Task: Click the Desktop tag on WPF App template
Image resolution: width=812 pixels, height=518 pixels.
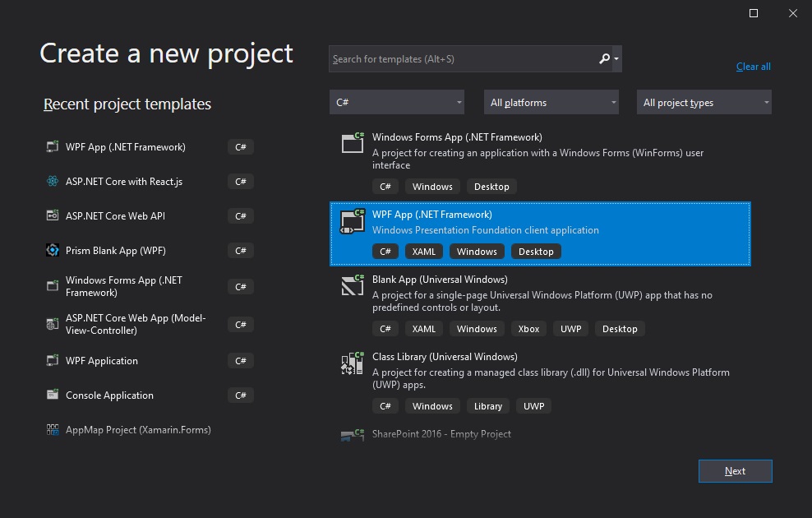Action: click(536, 252)
